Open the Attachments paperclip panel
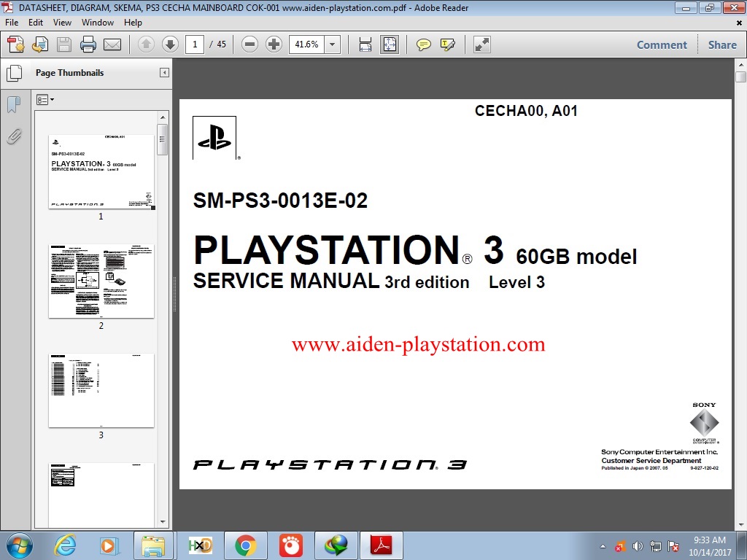This screenshot has width=747, height=560. (14, 136)
